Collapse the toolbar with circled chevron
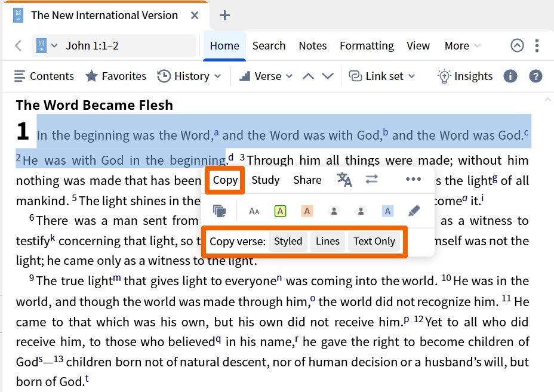Viewport: 554px width, 392px height. pos(518,45)
